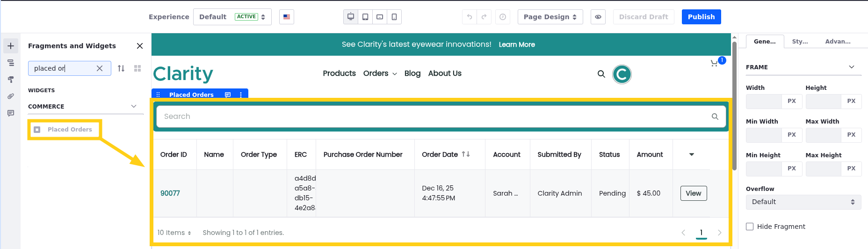Open the shopping cart icon
Viewport: 868px width, 249px height.
point(714,63)
